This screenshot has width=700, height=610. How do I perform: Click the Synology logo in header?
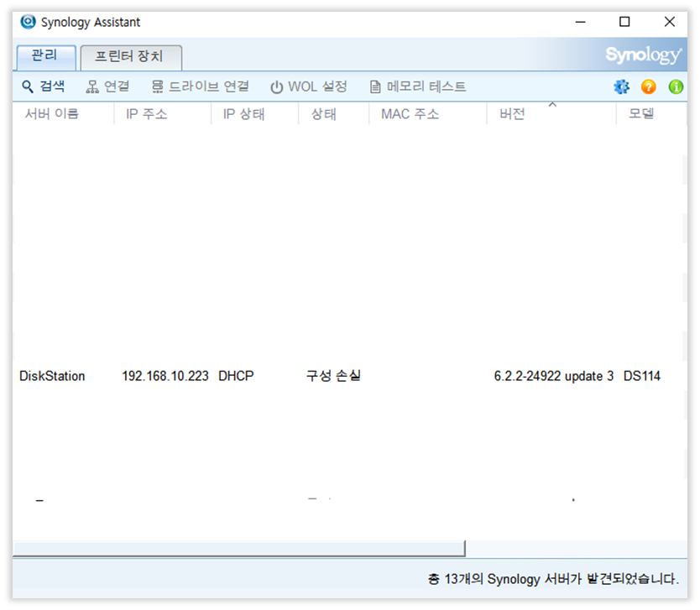point(643,55)
